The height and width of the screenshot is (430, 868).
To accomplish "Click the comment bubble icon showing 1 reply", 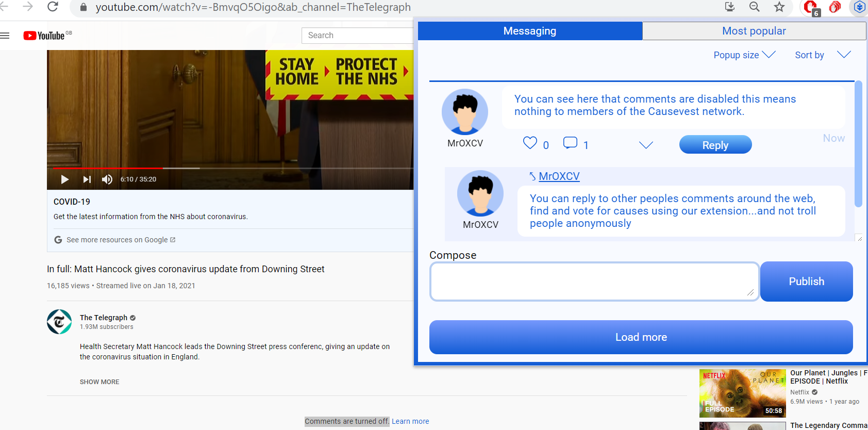I will (570, 143).
